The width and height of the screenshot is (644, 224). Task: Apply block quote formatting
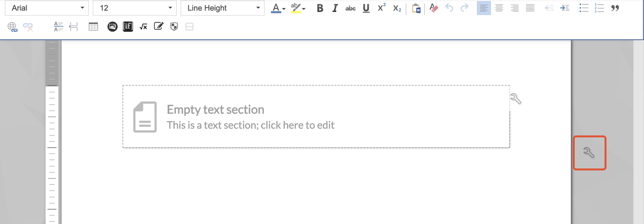click(615, 8)
